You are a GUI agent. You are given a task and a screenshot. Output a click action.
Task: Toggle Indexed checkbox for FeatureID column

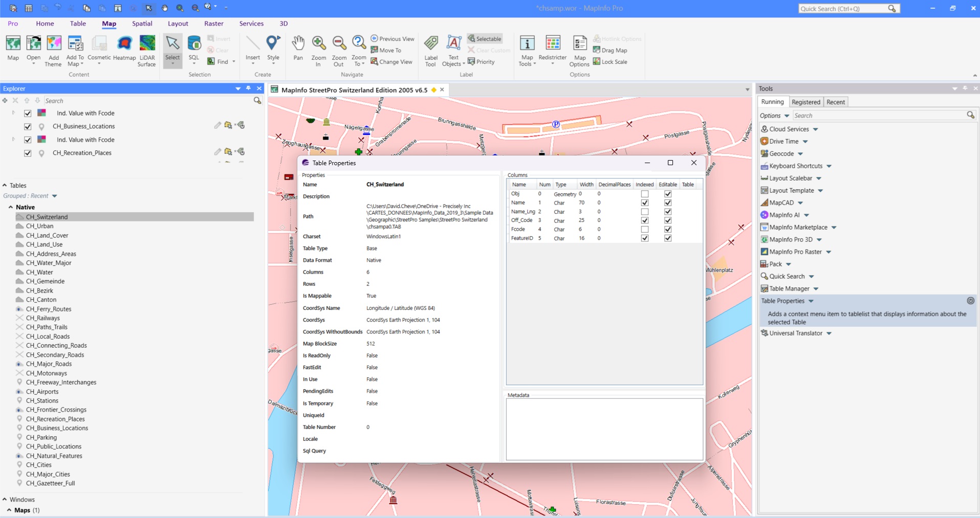click(x=645, y=238)
